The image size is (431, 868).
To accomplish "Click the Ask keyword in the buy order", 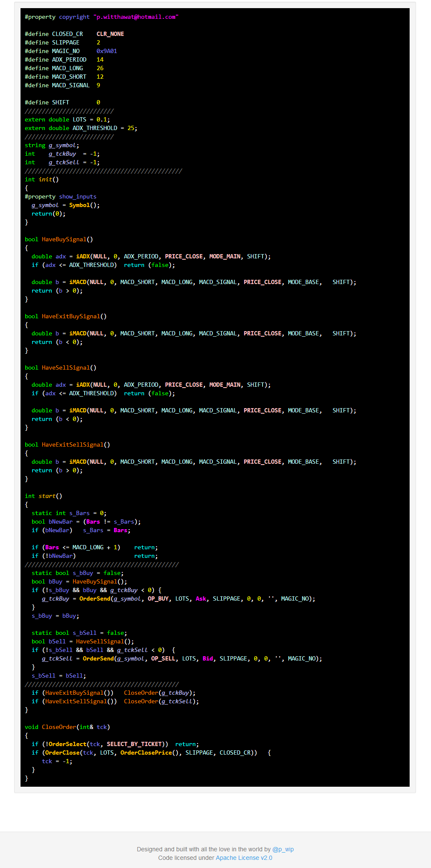I will [201, 599].
